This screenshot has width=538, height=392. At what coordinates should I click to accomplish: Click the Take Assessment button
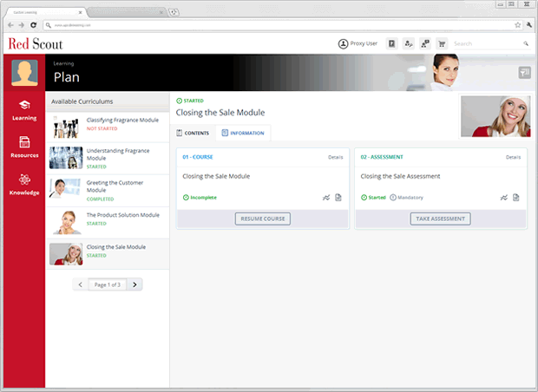tap(440, 219)
